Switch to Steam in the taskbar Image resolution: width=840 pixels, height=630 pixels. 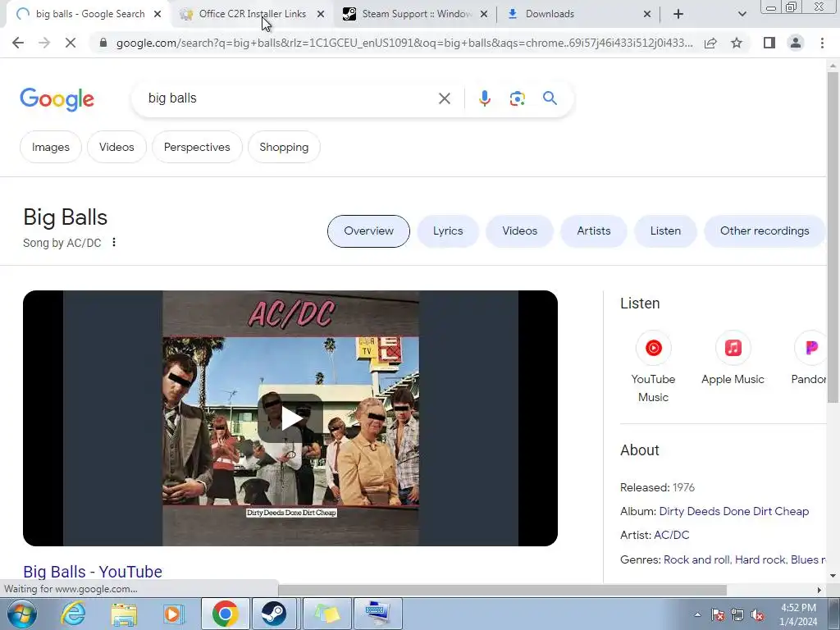[x=274, y=614]
